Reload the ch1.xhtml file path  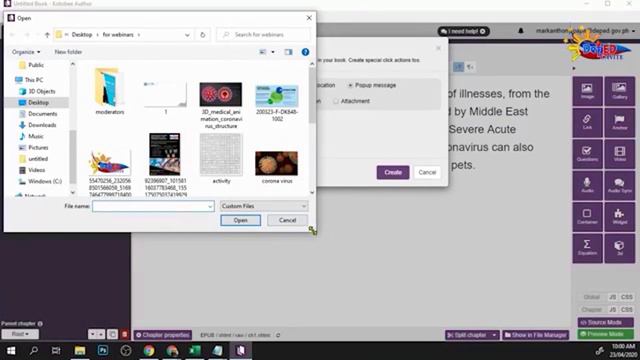pyautogui.click(x=278, y=335)
